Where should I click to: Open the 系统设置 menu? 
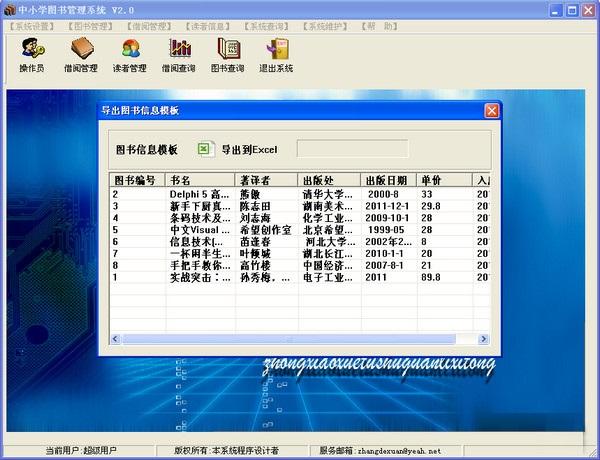click(32, 26)
